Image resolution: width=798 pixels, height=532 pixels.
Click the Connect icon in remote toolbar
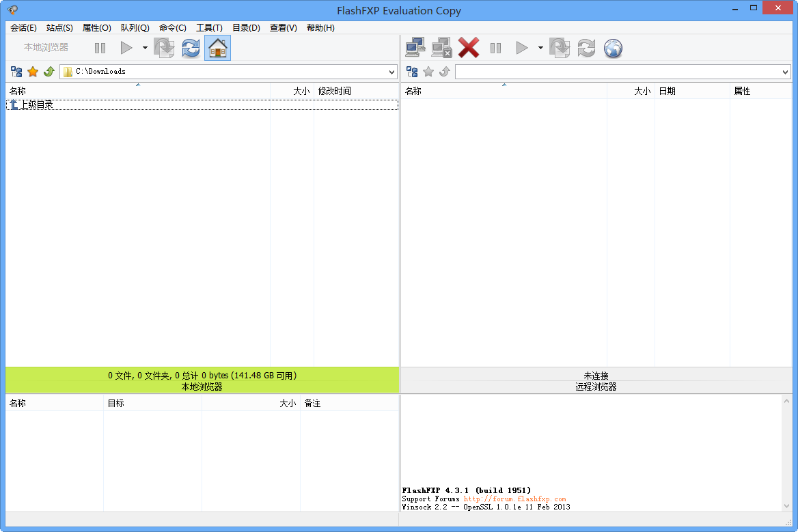coord(415,48)
